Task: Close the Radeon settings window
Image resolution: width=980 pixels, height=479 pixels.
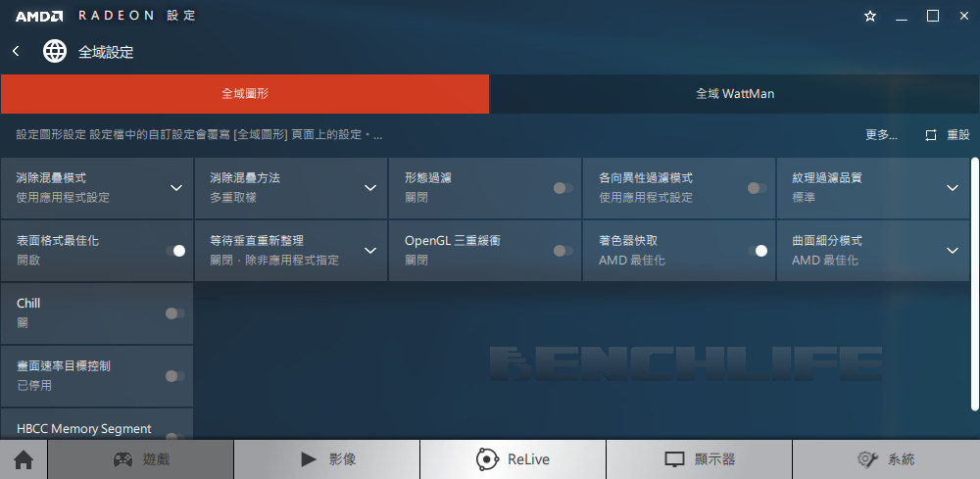Action: [963, 17]
